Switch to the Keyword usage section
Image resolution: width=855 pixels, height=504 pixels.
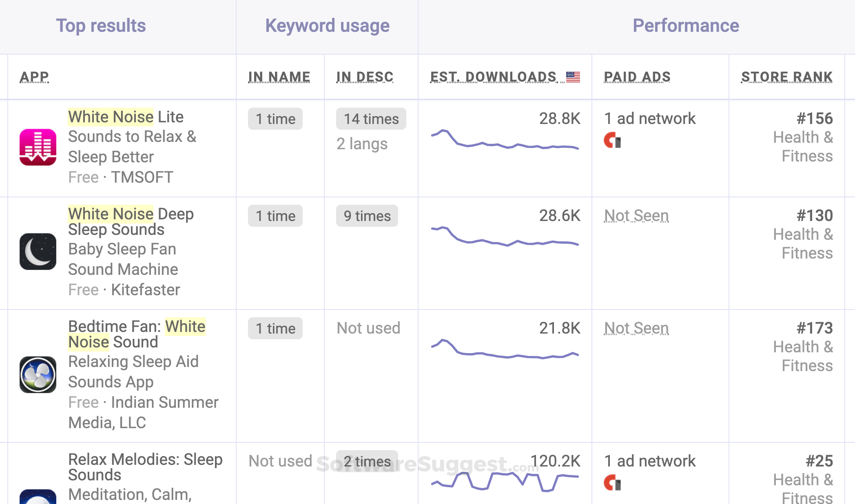click(x=327, y=25)
